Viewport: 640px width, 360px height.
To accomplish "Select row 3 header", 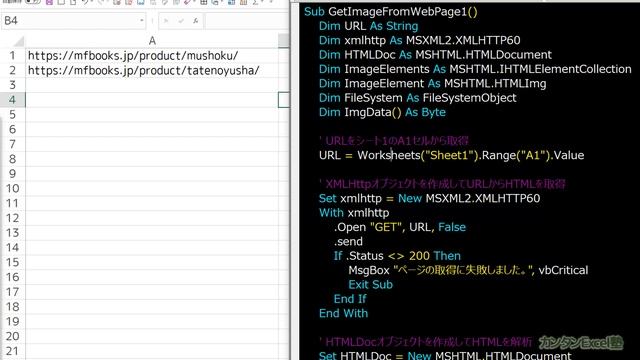I will tap(13, 85).
